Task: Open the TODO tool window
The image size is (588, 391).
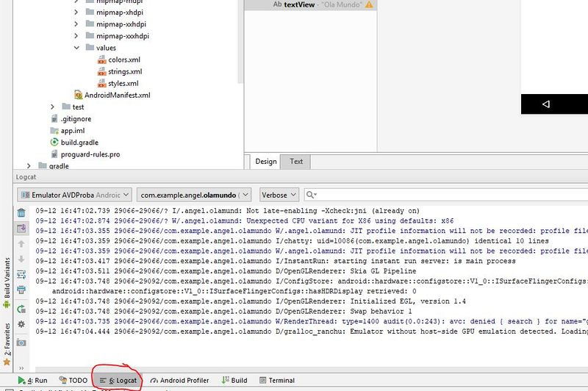Action: coord(73,380)
